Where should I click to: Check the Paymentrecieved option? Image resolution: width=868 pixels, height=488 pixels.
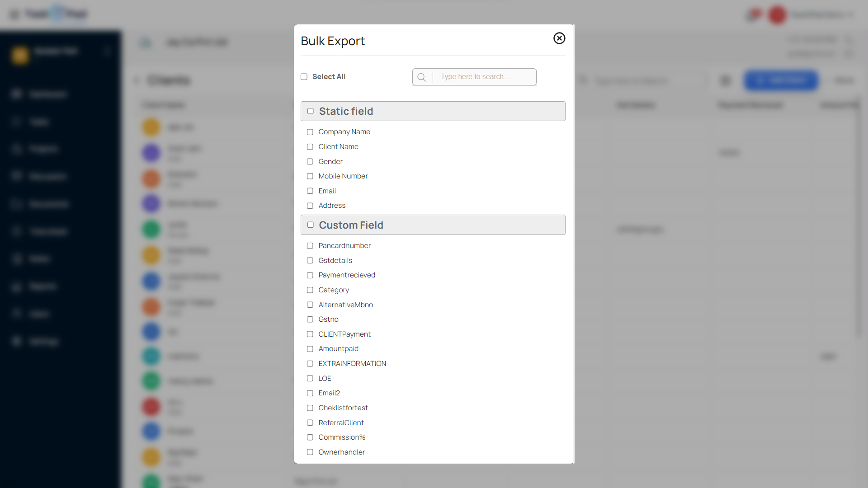[310, 275]
